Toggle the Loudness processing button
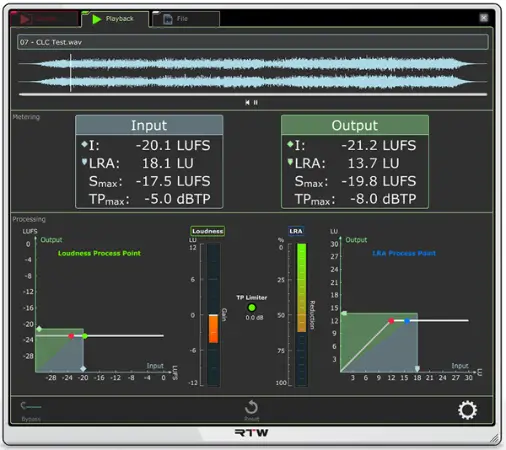Image resolution: width=506 pixels, height=450 pixels. tap(207, 231)
